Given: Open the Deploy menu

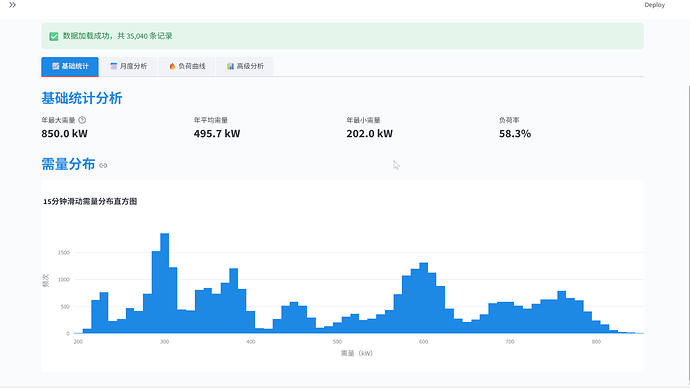Looking at the screenshot, I should [654, 5].
